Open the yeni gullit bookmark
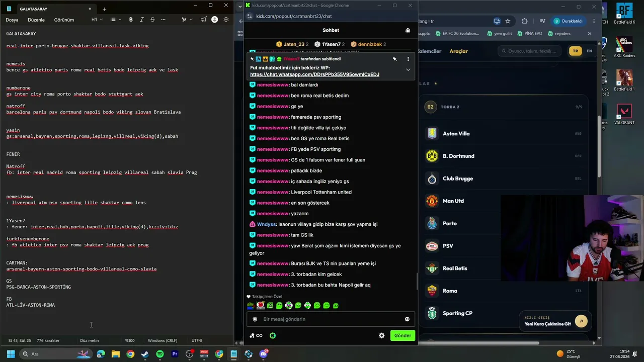 pos(499,34)
